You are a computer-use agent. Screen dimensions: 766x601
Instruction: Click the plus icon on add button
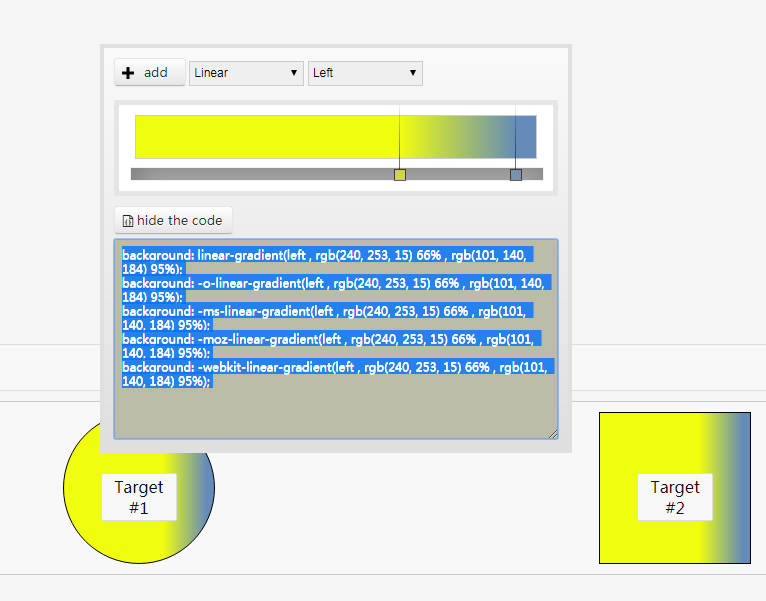coord(128,73)
